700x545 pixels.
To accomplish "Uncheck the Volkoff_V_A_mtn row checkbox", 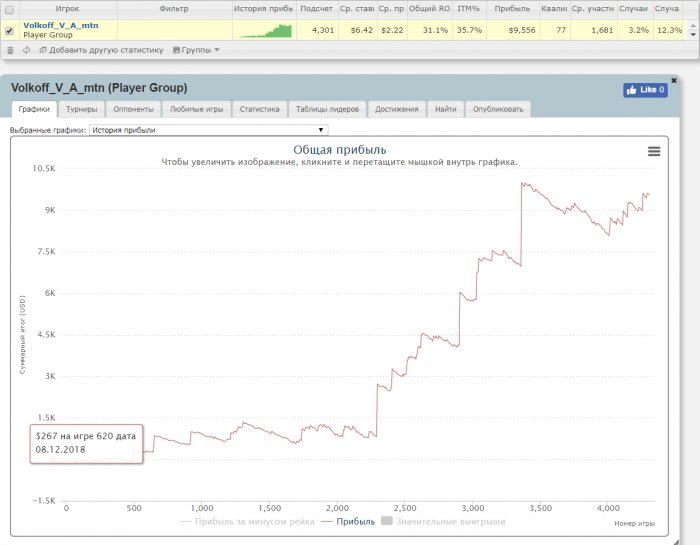I will [9, 31].
